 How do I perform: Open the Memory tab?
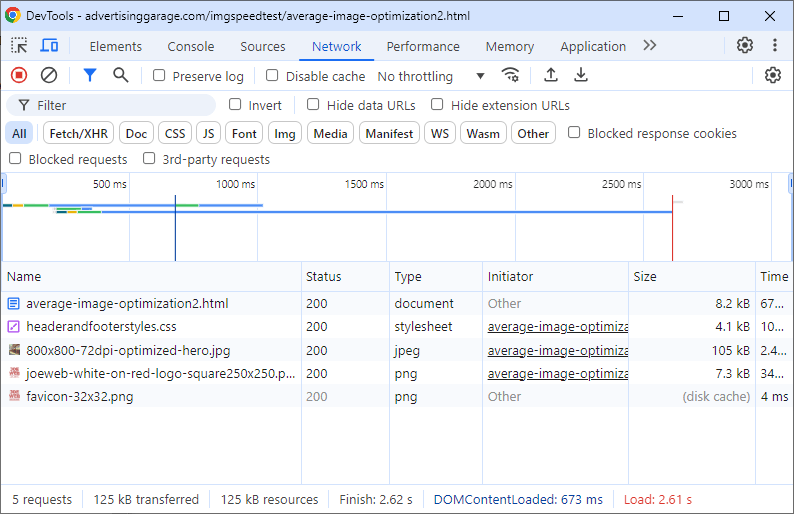click(509, 47)
